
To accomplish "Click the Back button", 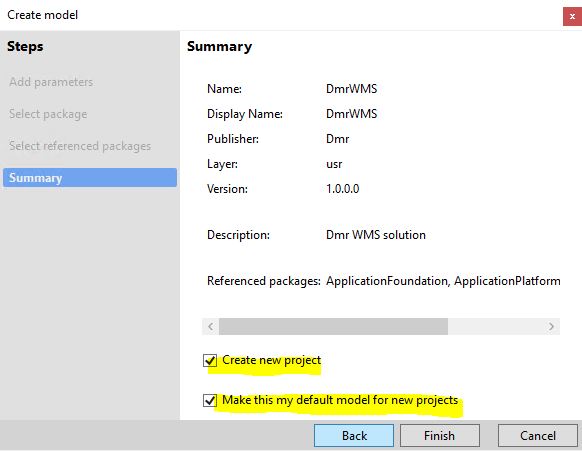I will pyautogui.click(x=354, y=435).
